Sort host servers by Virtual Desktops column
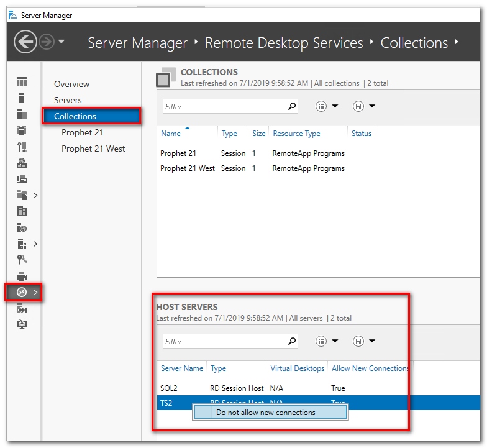This screenshot has width=487, height=448. point(297,368)
